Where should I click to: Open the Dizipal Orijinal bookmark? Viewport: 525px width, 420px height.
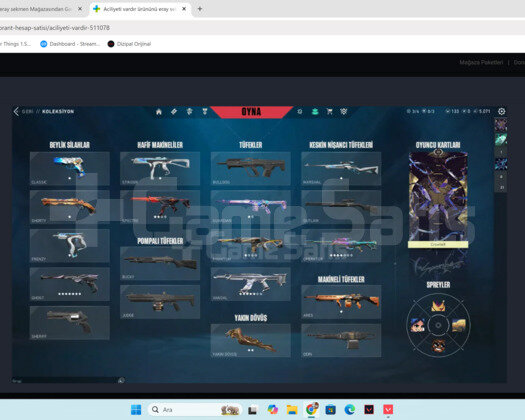tap(129, 44)
